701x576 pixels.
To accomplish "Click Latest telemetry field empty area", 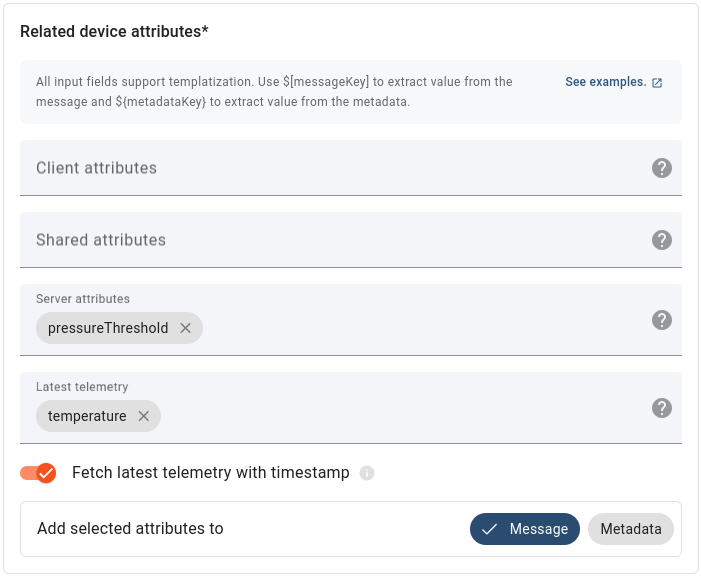I will click(x=400, y=416).
